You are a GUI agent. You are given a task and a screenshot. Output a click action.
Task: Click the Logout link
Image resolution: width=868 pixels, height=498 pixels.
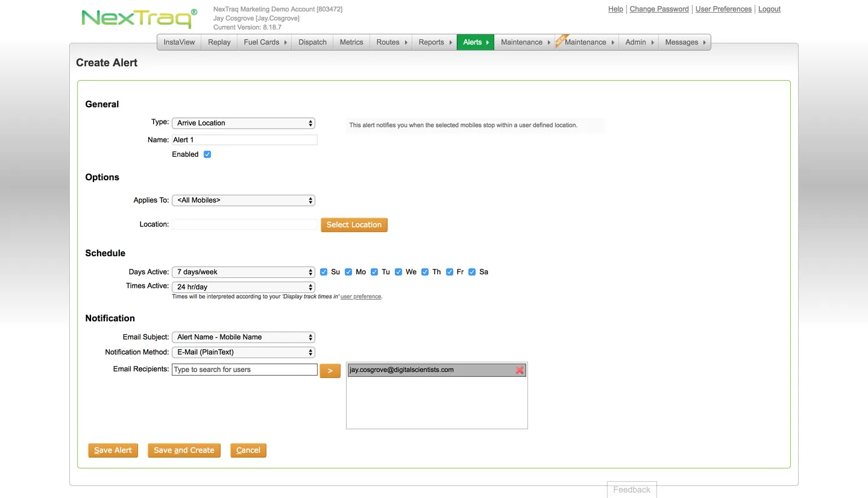tap(769, 9)
